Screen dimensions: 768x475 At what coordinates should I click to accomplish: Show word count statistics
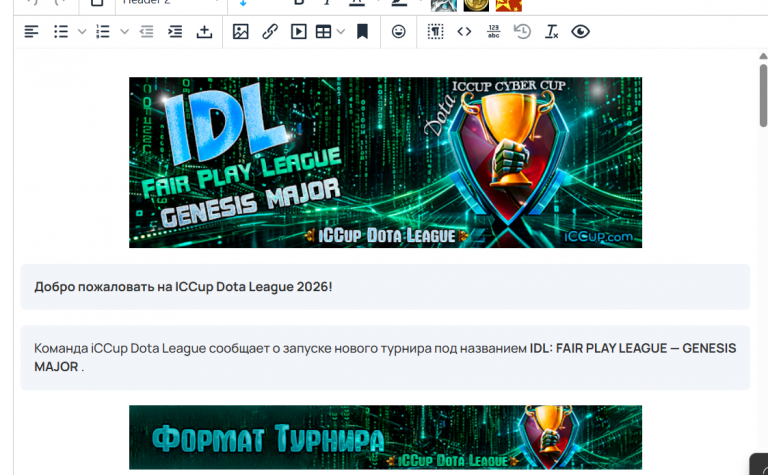point(494,32)
